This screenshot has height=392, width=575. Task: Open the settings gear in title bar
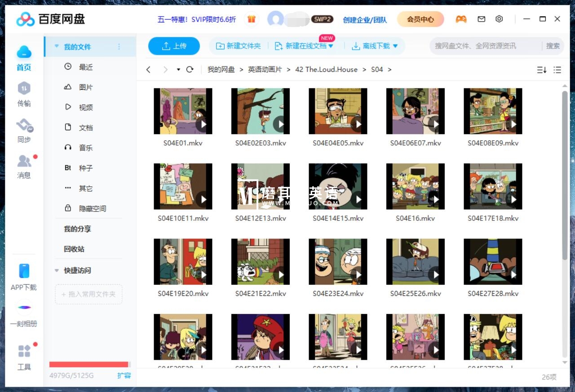click(x=499, y=19)
